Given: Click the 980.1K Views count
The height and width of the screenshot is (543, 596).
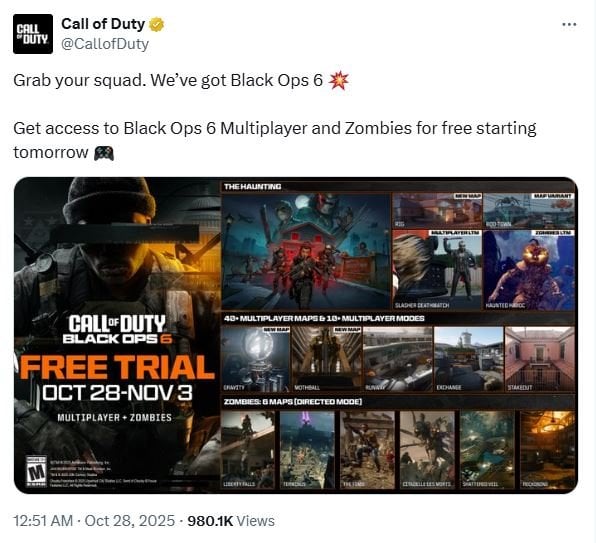Looking at the screenshot, I should coord(231,521).
